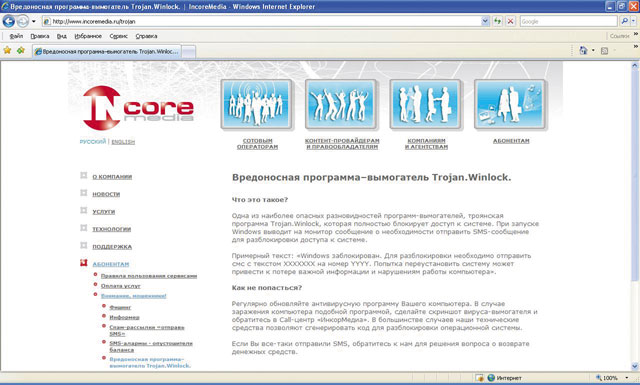Open the Справка menu

point(146,36)
